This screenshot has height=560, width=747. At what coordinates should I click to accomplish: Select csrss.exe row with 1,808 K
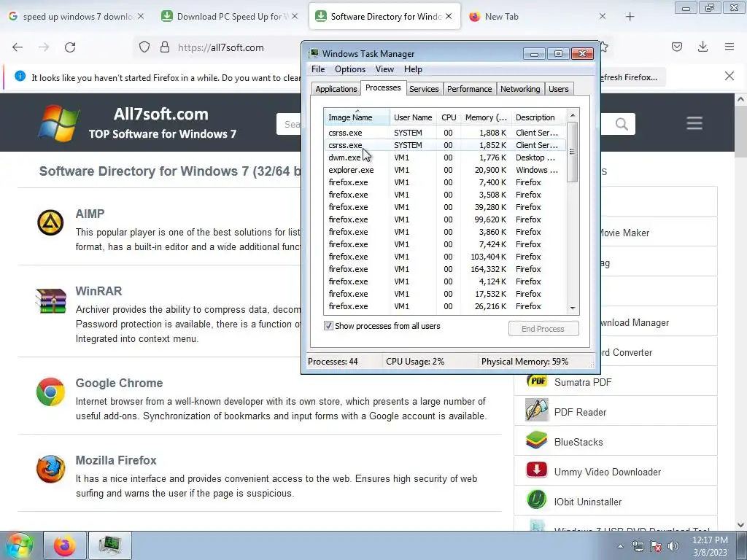445,133
